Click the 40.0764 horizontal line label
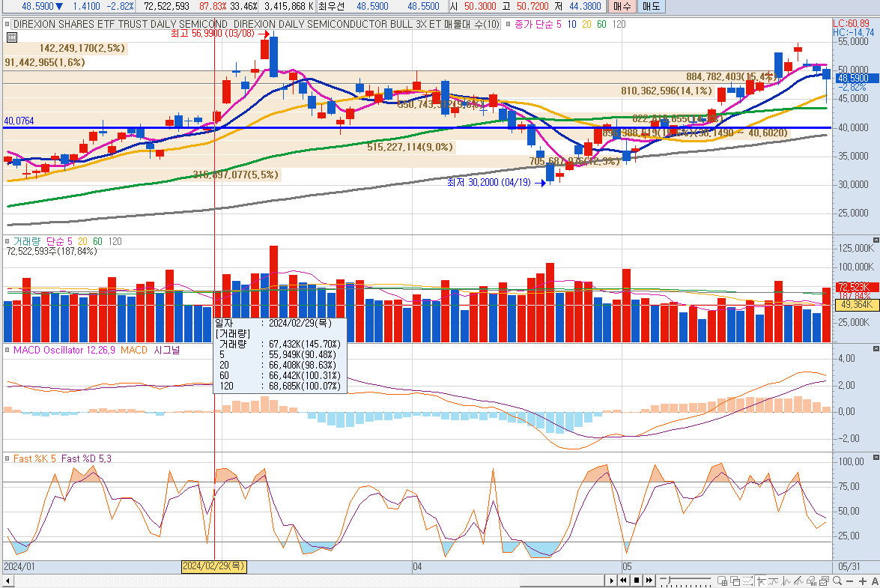The height and width of the screenshot is (588, 880). (x=19, y=121)
